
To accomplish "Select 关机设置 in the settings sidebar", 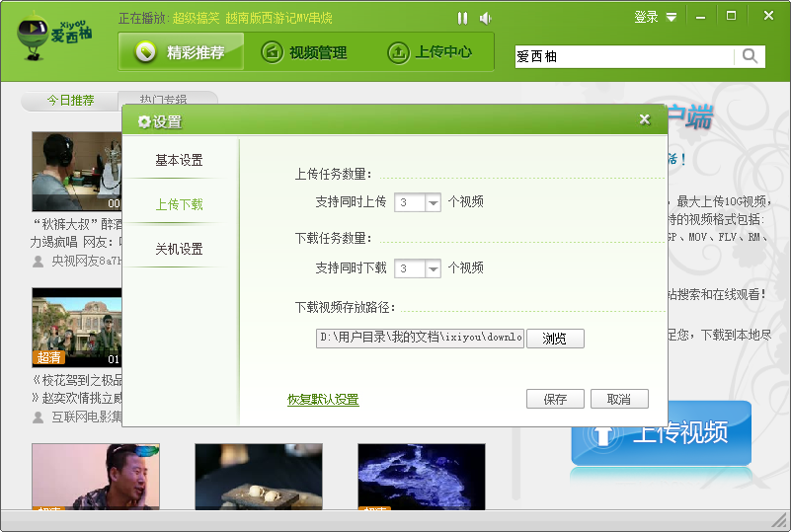I will 179,249.
